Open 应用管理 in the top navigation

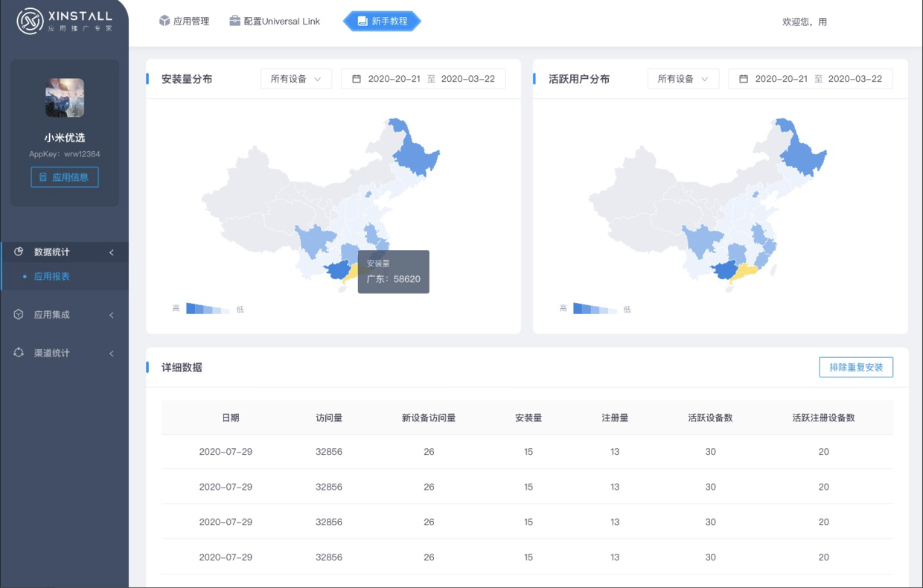(184, 22)
